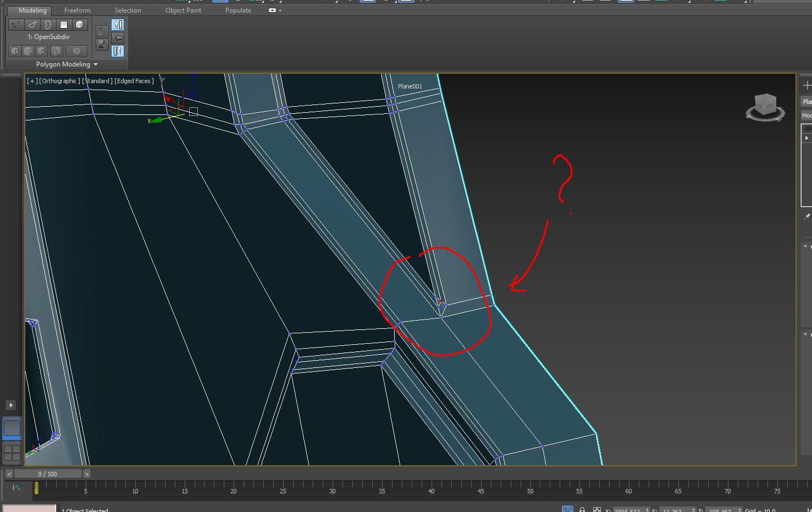
Task: Click the pink MAXScript listener box
Action: (x=29, y=509)
